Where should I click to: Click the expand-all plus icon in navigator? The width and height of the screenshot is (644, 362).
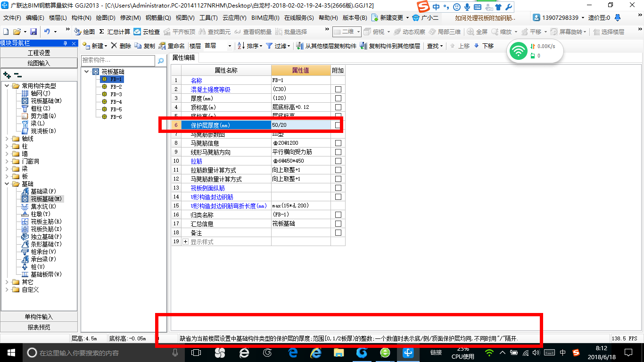[x=7, y=75]
